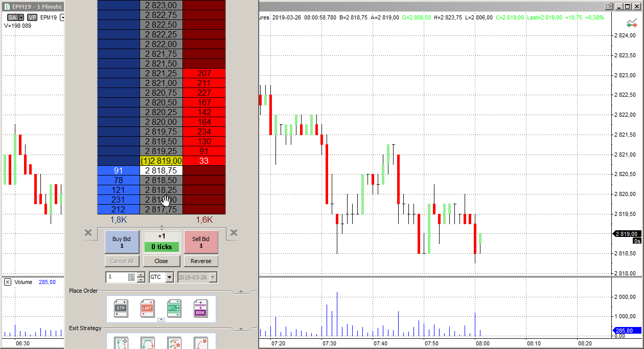Click the 2 819,00 current price marker on axis

point(627,234)
